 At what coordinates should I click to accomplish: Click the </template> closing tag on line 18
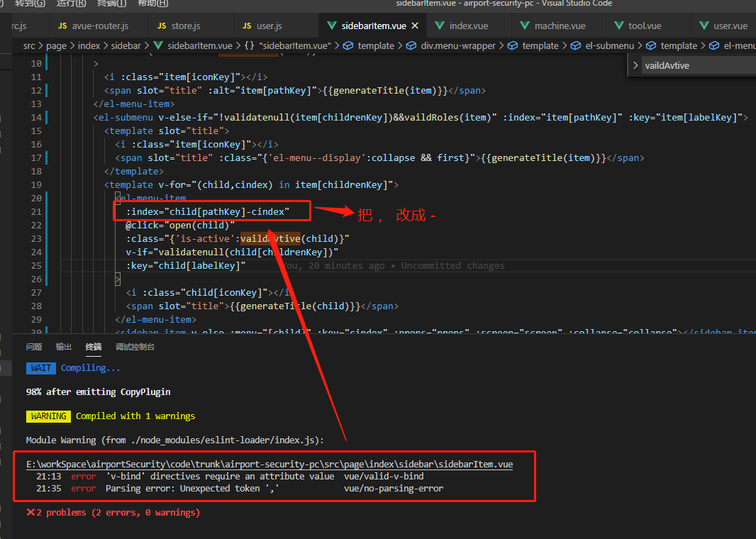pos(134,171)
